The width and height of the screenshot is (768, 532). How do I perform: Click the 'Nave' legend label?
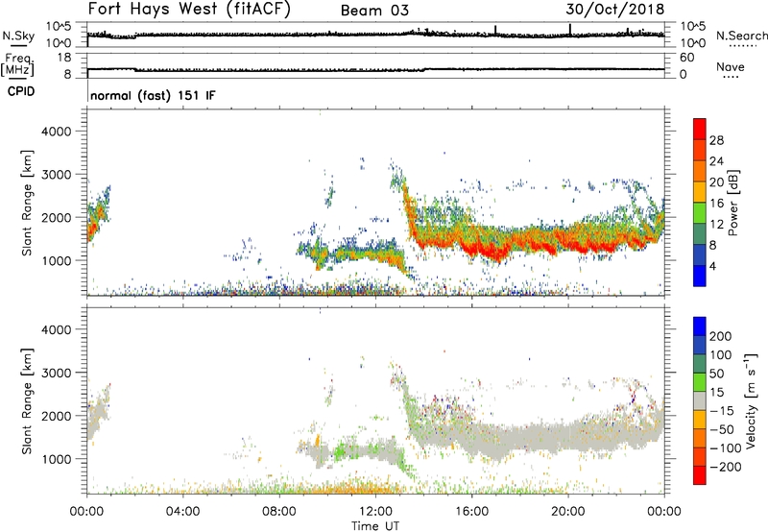(x=731, y=67)
